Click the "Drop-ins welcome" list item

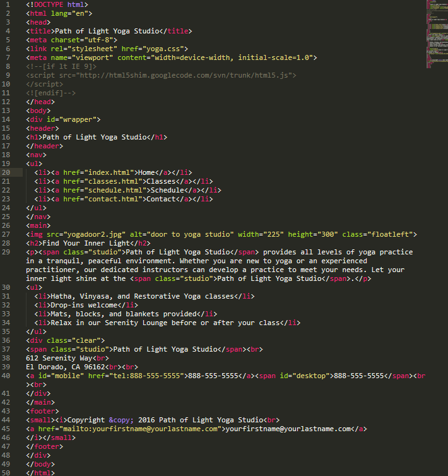84,305
